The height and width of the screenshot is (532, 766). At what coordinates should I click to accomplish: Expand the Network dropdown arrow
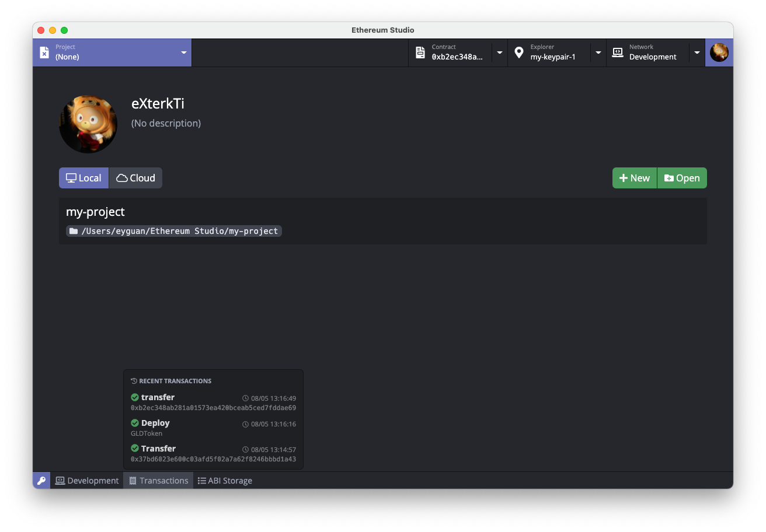coord(697,52)
